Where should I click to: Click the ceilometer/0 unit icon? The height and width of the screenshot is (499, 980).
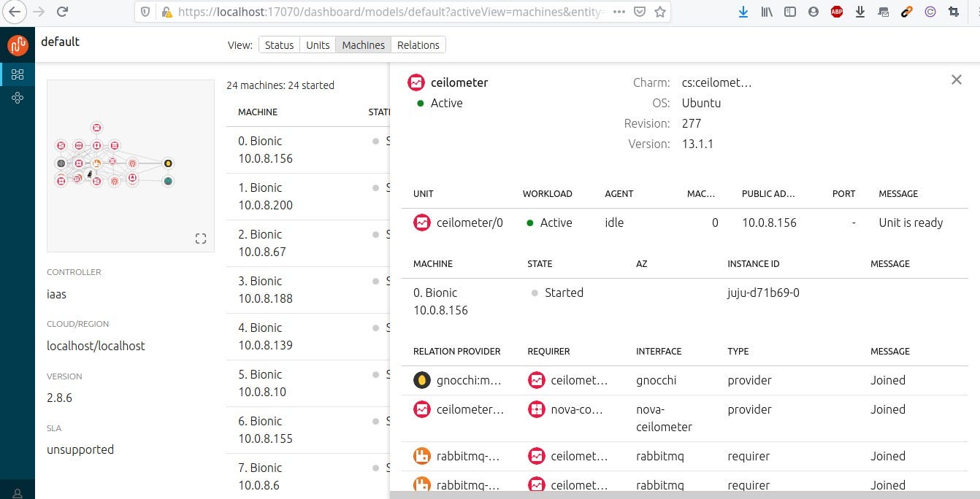[421, 223]
